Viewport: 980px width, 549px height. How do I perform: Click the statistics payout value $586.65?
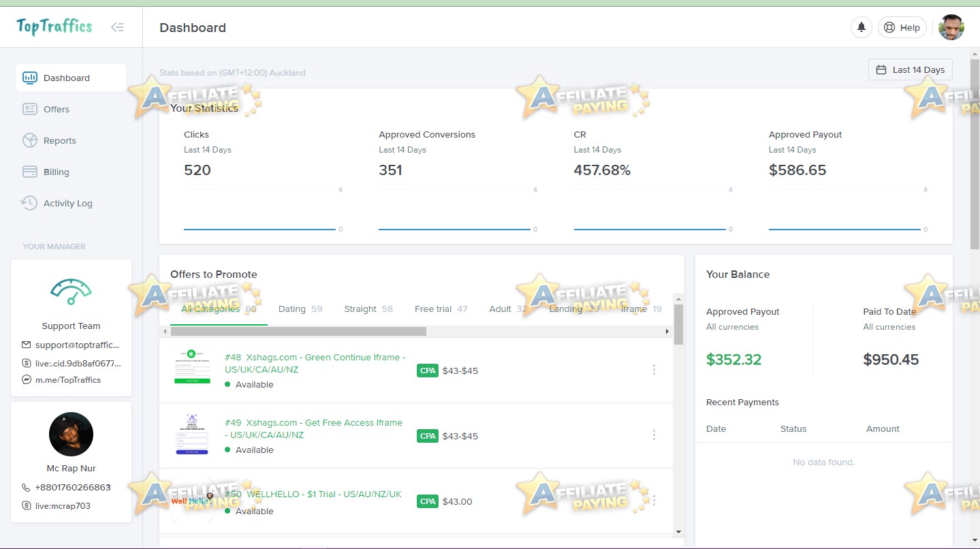[x=797, y=170]
